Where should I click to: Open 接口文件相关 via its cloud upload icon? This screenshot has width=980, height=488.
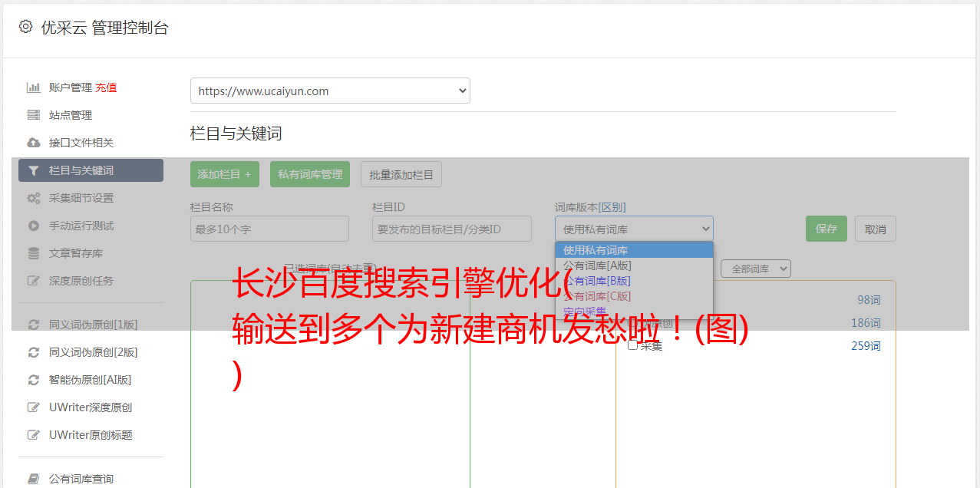(x=33, y=143)
